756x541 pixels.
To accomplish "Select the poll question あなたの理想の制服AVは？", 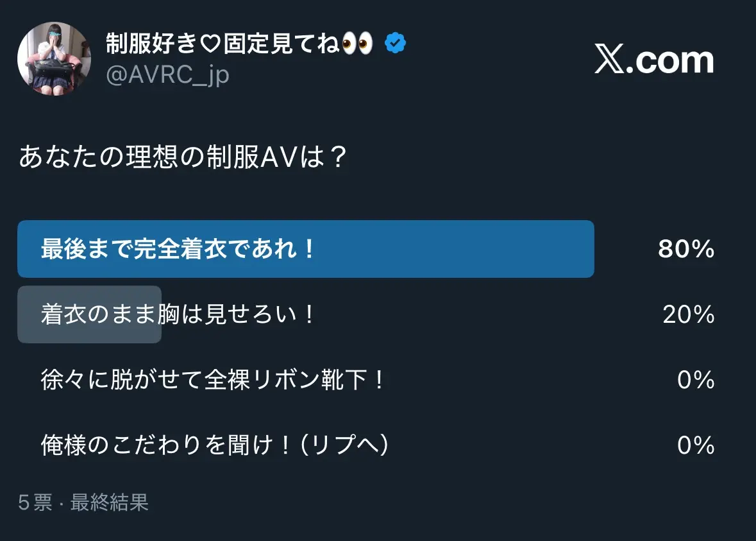I will (183, 157).
